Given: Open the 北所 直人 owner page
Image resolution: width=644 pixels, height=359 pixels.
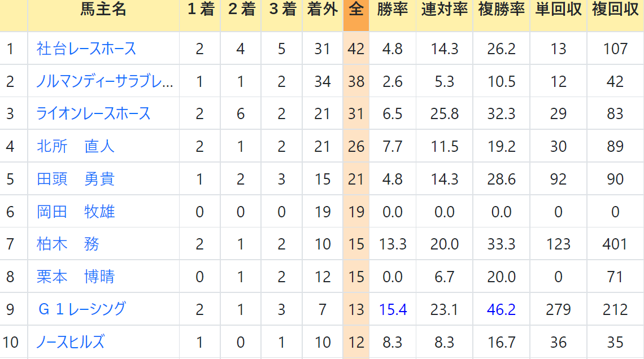Looking at the screenshot, I should coord(76,146).
